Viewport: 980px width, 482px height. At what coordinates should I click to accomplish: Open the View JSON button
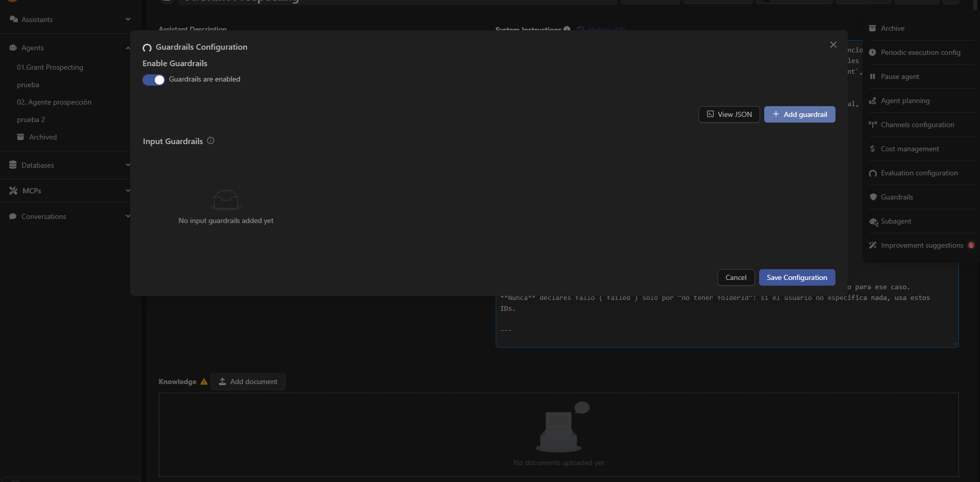tap(729, 114)
